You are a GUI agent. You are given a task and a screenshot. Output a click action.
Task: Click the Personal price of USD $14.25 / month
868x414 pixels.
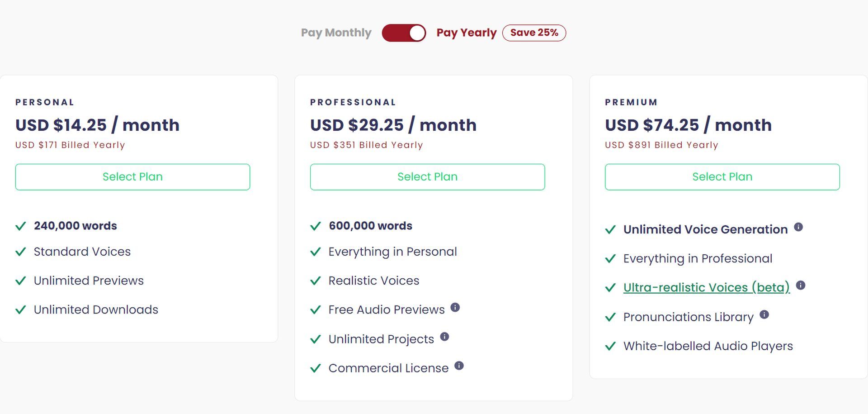tap(97, 125)
